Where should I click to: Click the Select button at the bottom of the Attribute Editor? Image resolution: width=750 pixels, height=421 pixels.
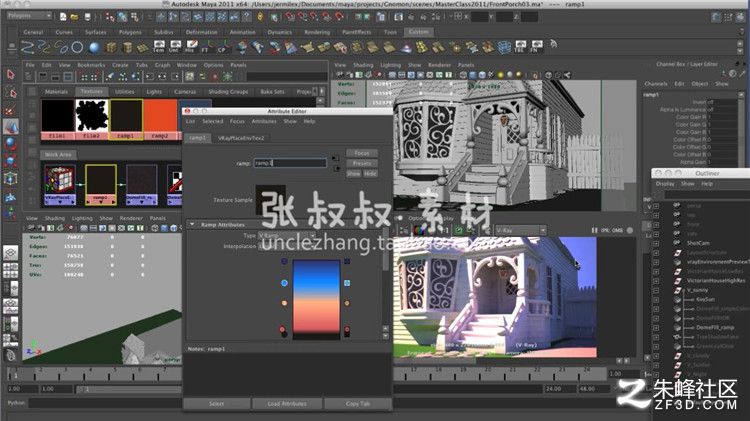(217, 404)
